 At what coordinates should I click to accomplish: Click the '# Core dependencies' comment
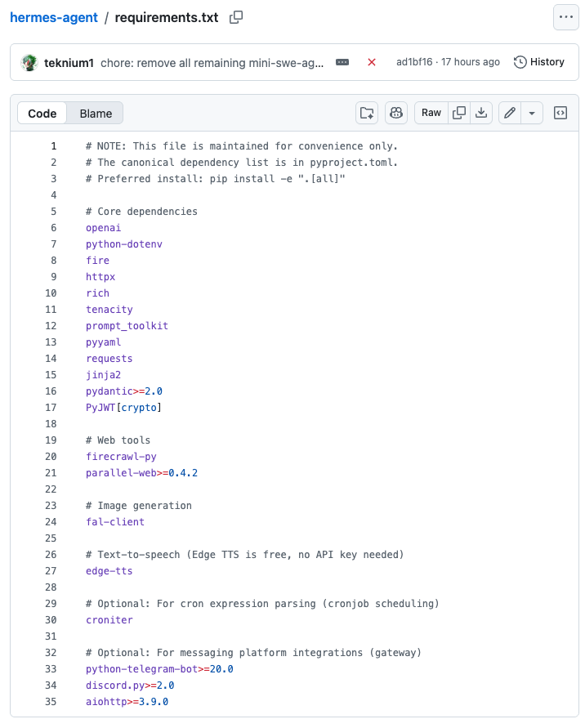pos(141,212)
